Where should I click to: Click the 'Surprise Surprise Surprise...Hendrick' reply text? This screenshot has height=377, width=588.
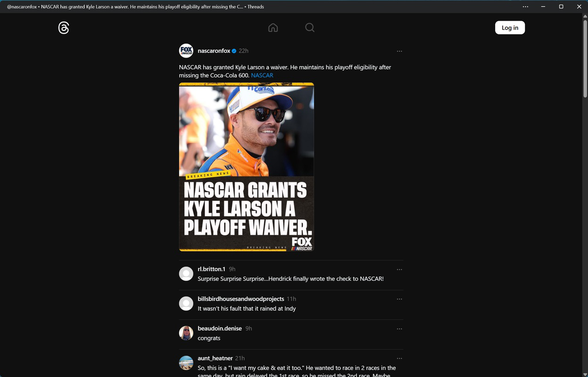tap(291, 279)
